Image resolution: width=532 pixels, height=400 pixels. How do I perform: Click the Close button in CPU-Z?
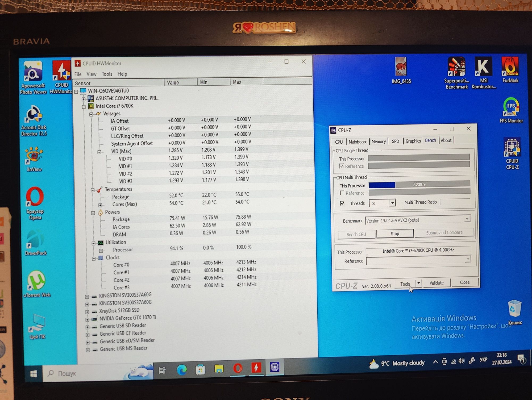tap(465, 282)
